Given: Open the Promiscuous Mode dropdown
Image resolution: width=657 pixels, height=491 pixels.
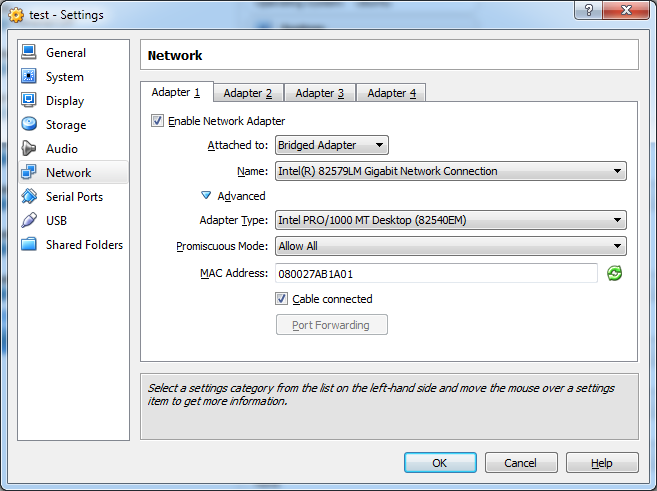Looking at the screenshot, I should click(x=450, y=246).
